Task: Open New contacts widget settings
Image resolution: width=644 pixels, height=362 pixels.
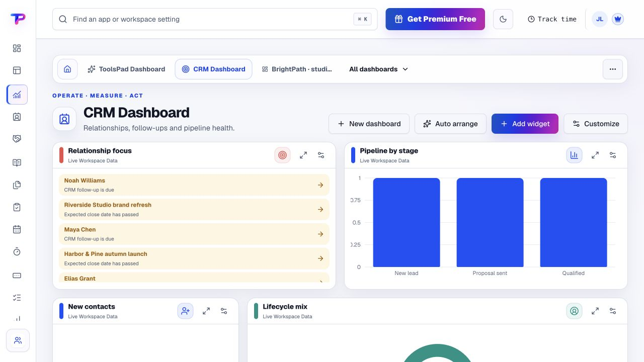Action: pyautogui.click(x=224, y=311)
